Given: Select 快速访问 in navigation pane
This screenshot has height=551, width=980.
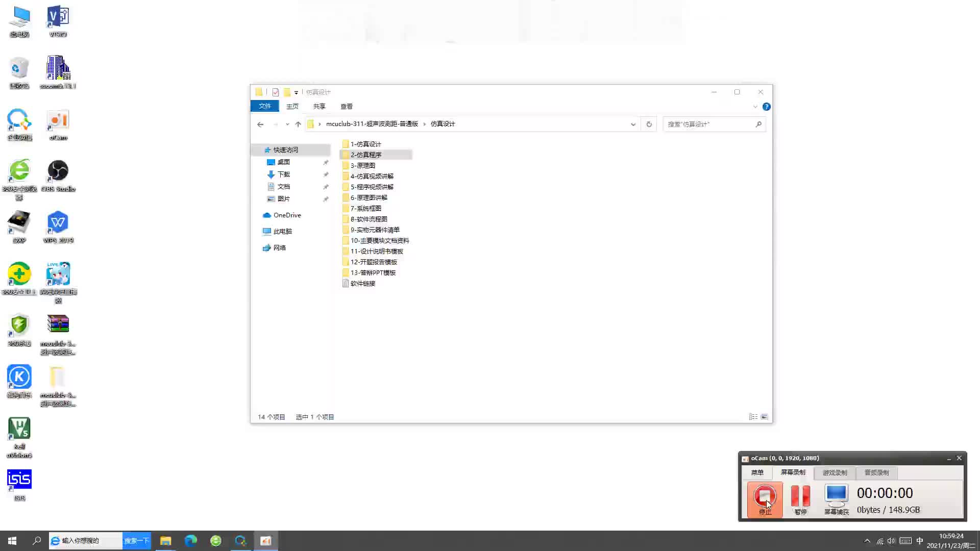Looking at the screenshot, I should coord(291,149).
